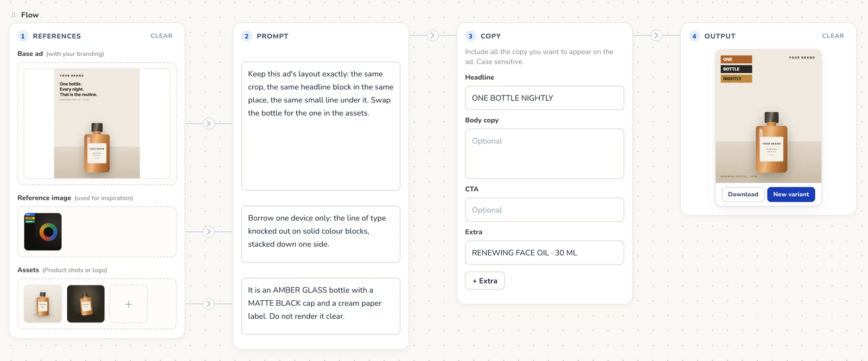Click the 'COPY' panel heading
This screenshot has height=361, width=868.
point(490,36)
